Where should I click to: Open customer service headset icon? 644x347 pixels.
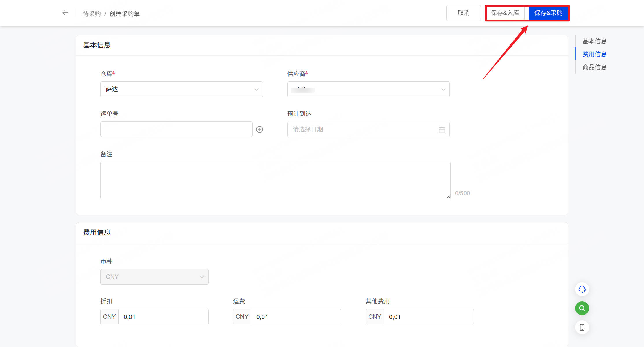pos(582,289)
